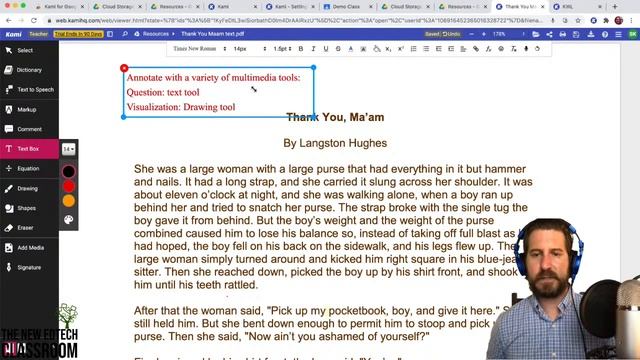Clear text formatting

(513, 49)
